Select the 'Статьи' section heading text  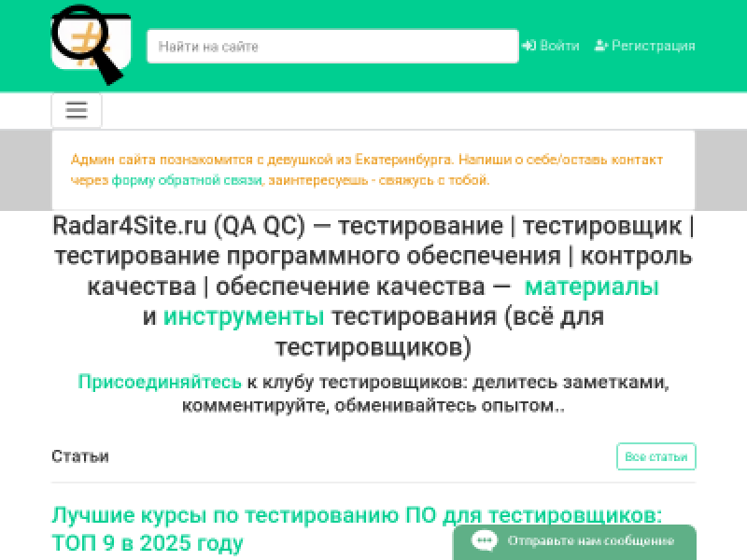coord(80,456)
